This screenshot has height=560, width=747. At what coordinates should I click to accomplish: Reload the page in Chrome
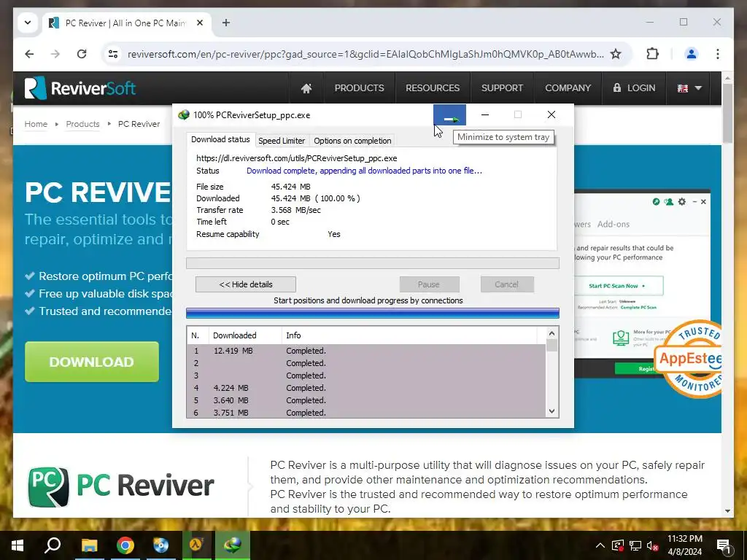(82, 54)
